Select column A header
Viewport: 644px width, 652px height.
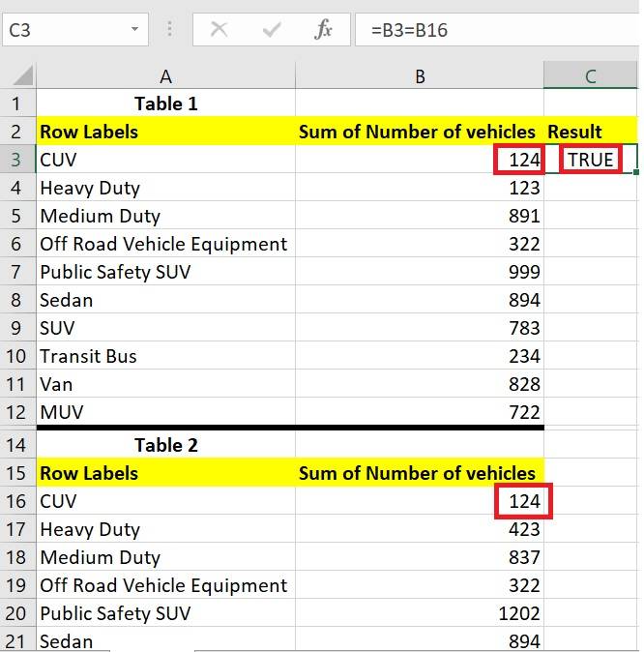[x=165, y=76]
